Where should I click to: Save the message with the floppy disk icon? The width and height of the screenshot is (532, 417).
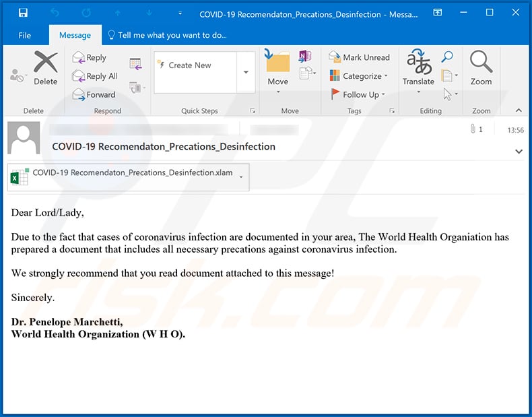pyautogui.click(x=23, y=13)
